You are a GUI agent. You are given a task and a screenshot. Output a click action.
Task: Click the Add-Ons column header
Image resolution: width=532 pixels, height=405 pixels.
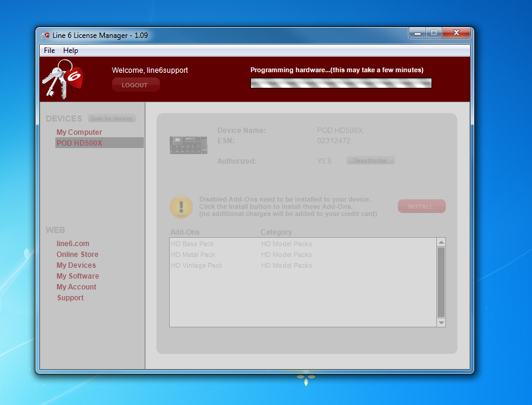coord(185,232)
